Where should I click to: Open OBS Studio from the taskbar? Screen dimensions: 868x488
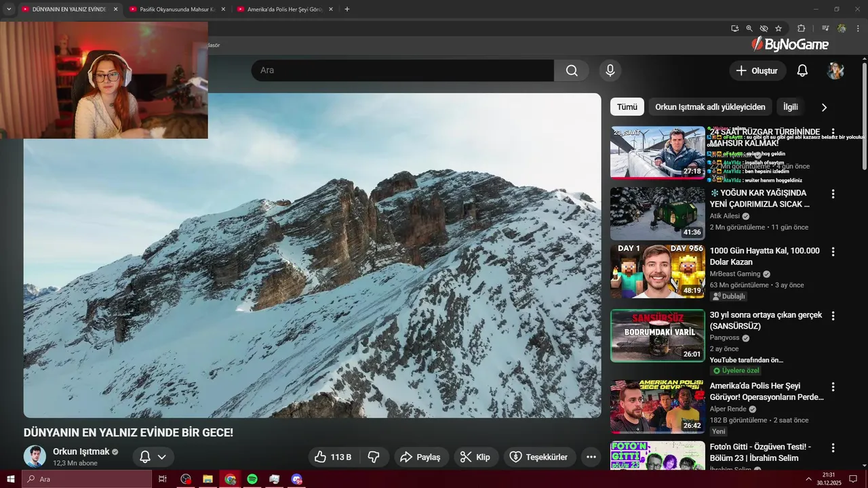pos(186,479)
